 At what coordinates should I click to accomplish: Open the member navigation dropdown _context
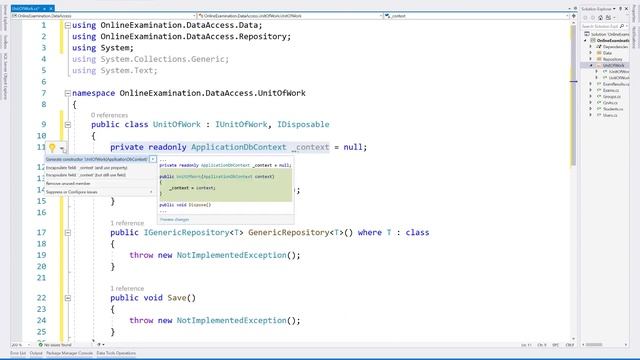point(476,16)
